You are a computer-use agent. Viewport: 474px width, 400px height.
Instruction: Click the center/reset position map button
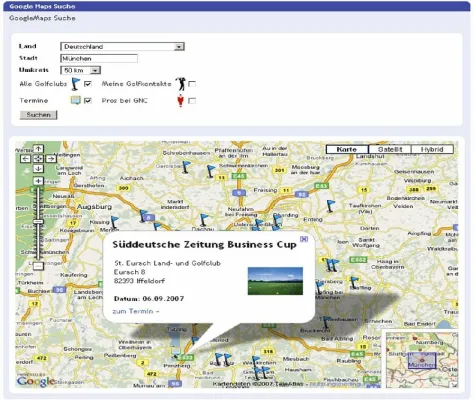pos(38,159)
